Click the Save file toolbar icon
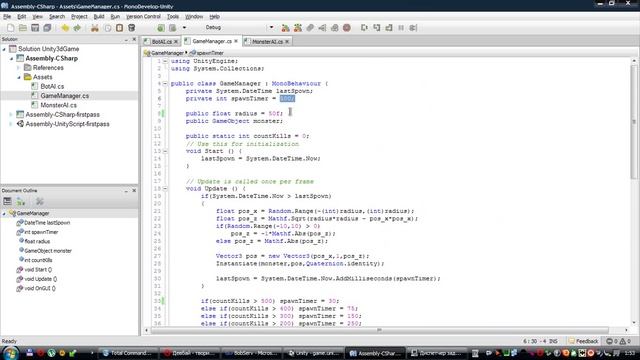This screenshot has width=640, height=360. coord(35,28)
